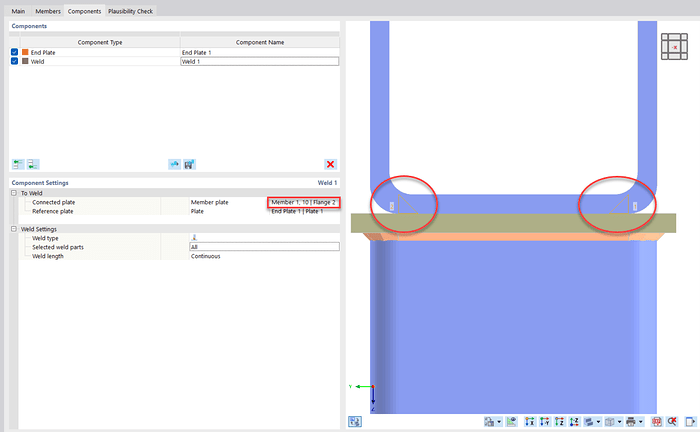Open the Members tab
This screenshot has width=700, height=432.
[48, 11]
